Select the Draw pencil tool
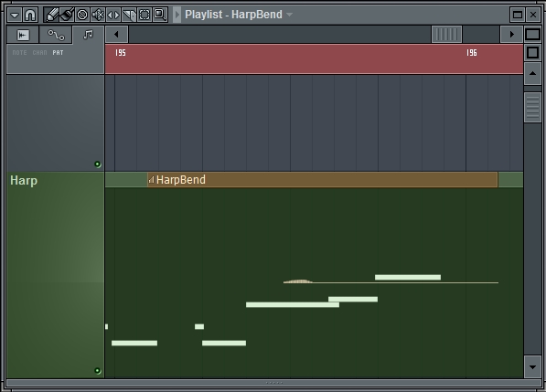The width and height of the screenshot is (546, 392). pos(51,15)
